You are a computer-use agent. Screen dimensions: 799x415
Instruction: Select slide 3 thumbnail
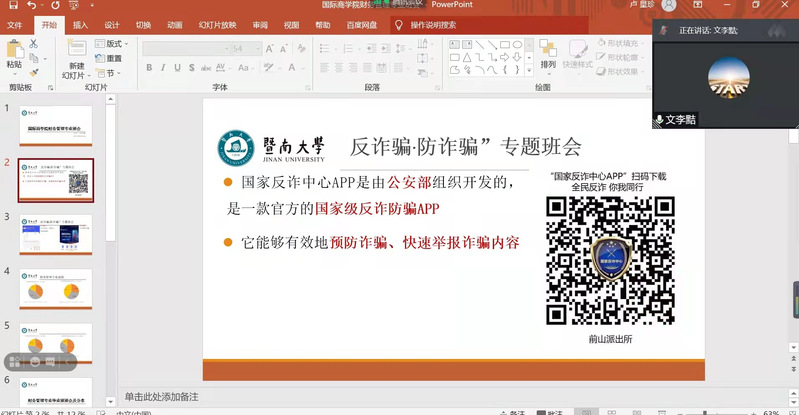point(56,235)
